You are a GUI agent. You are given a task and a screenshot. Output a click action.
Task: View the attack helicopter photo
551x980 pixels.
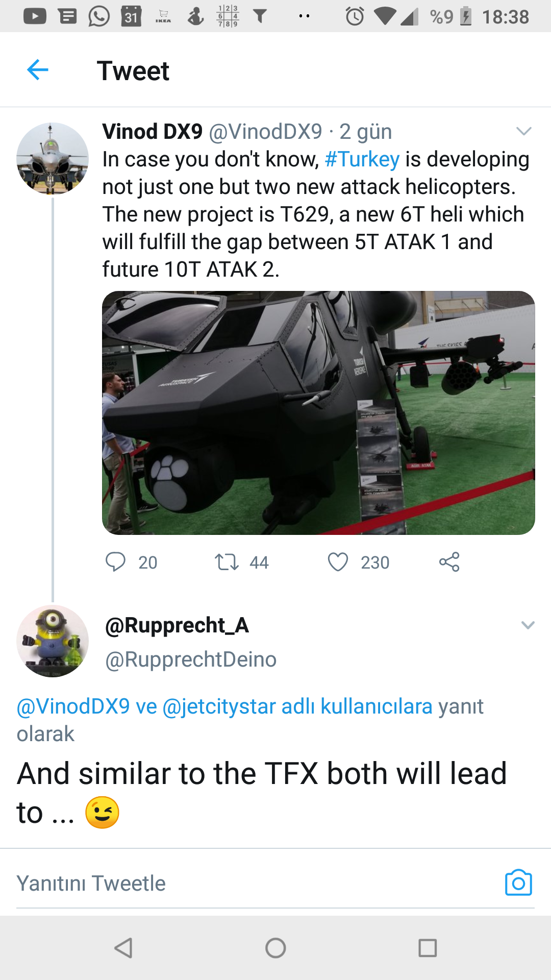[x=318, y=413]
